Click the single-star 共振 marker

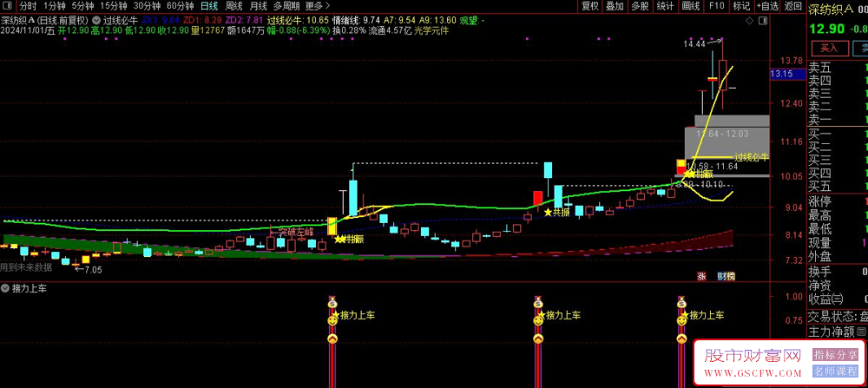(557, 212)
